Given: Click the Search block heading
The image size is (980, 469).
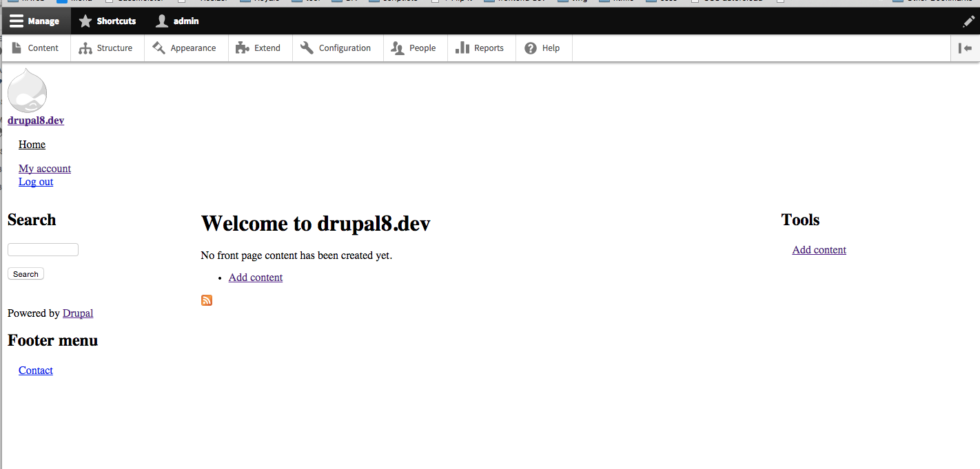Looking at the screenshot, I should [x=32, y=220].
